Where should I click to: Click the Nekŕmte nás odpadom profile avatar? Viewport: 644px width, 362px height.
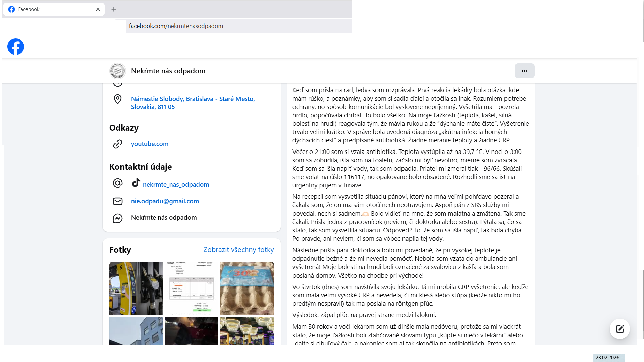click(118, 71)
